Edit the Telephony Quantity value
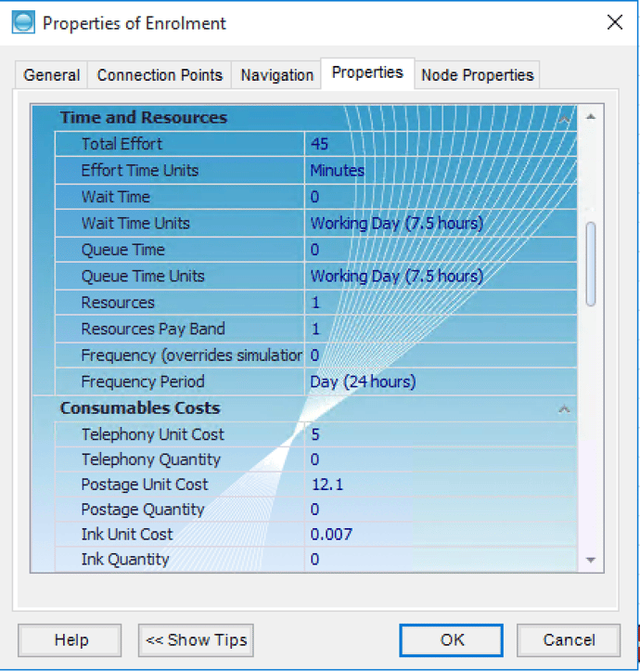 click(x=441, y=459)
